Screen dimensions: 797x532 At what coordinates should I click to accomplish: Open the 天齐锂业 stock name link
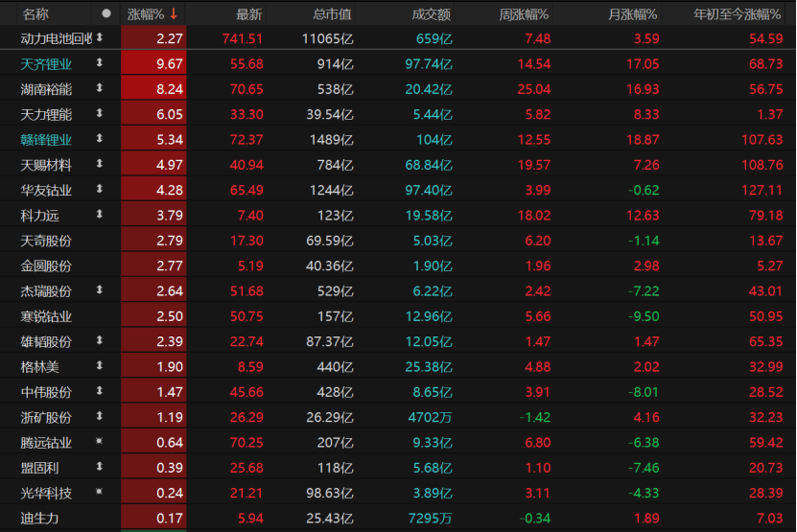coord(46,63)
